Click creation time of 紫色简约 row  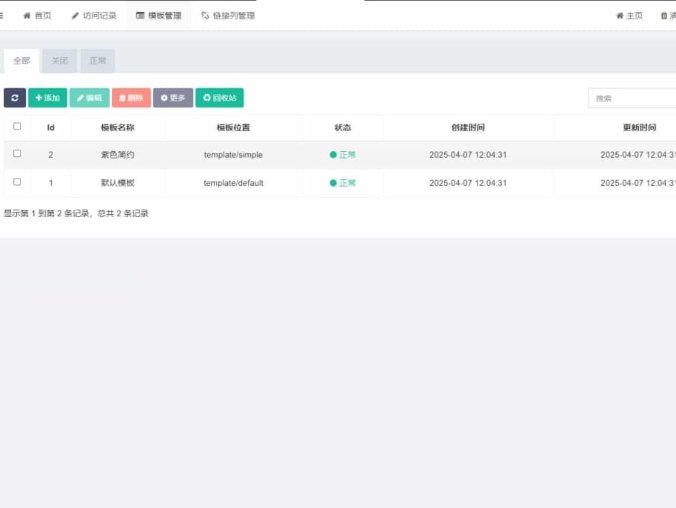(468, 155)
